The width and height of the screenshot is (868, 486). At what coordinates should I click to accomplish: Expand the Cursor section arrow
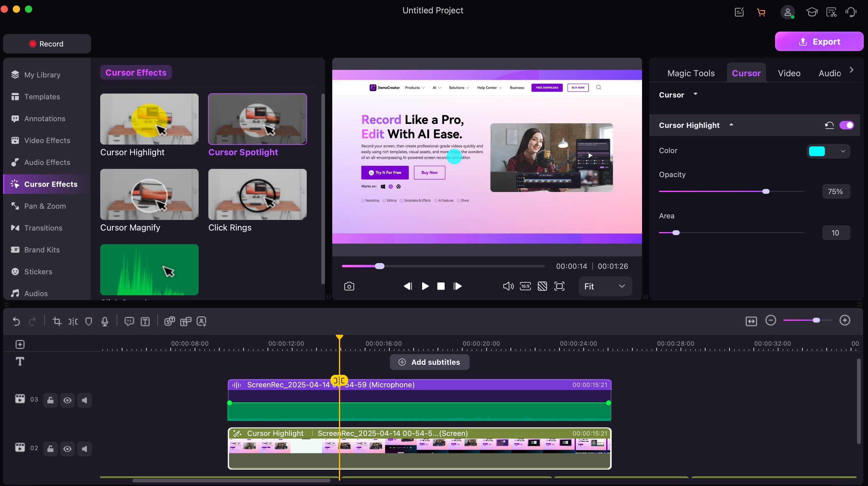point(695,94)
